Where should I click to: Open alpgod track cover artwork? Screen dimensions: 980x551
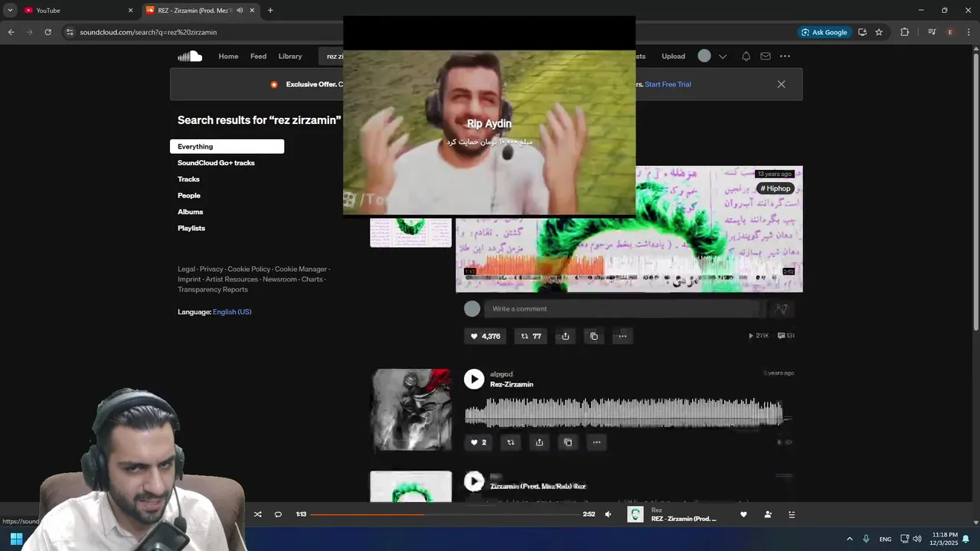[x=411, y=409]
